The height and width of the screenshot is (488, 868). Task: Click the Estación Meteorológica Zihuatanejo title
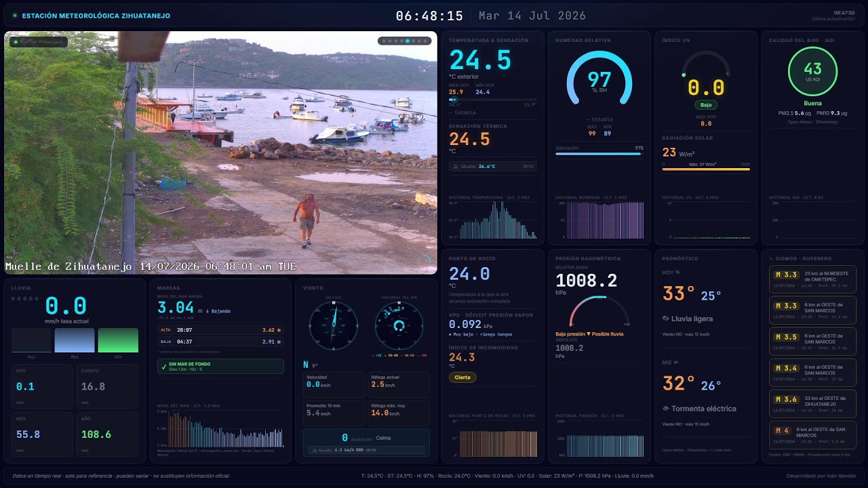click(96, 16)
